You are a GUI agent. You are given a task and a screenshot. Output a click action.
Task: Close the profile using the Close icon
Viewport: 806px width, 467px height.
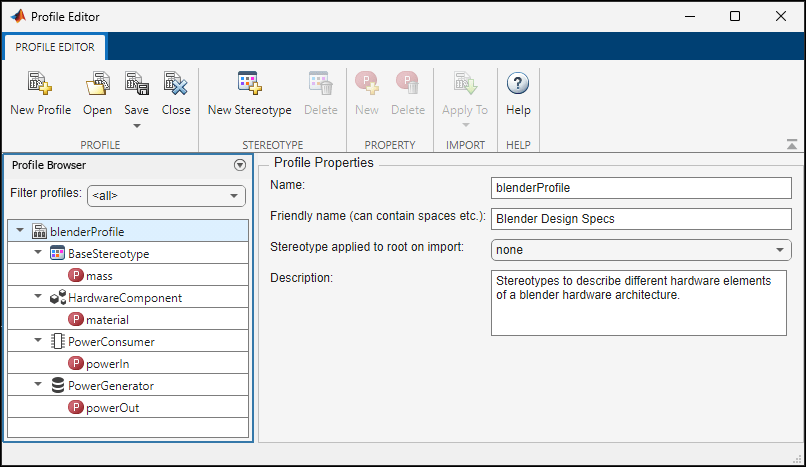point(176,83)
